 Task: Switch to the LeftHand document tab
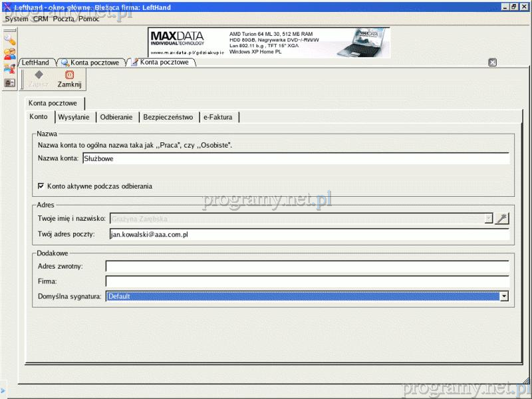[36, 63]
